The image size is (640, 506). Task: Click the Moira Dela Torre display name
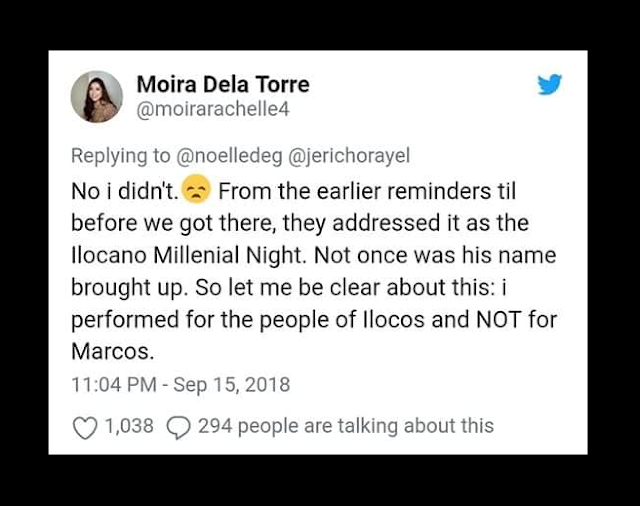point(222,84)
